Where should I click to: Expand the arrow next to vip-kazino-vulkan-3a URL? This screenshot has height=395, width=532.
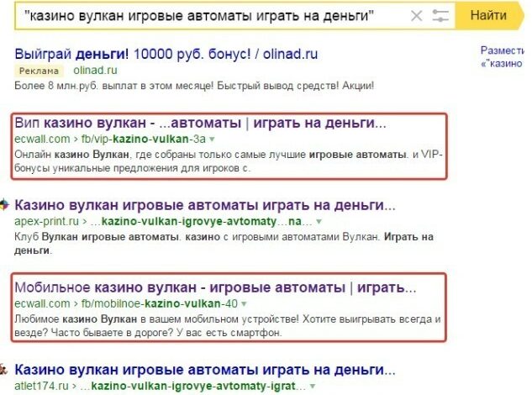tap(212, 140)
